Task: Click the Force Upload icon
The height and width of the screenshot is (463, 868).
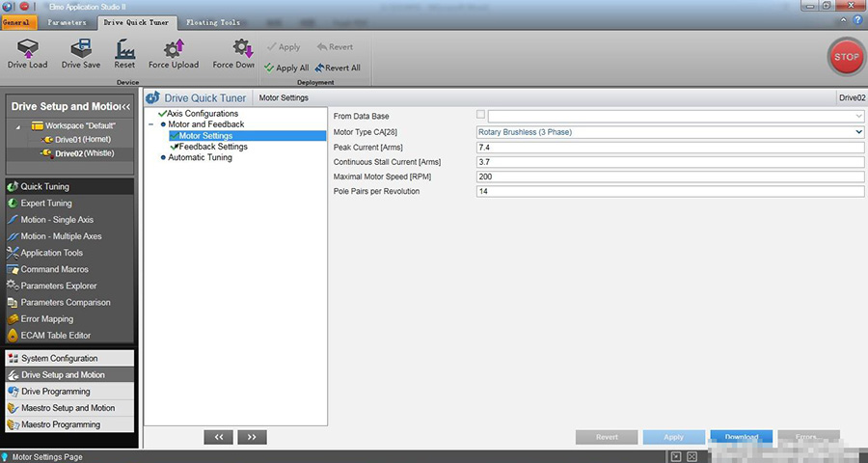Action: point(174,48)
